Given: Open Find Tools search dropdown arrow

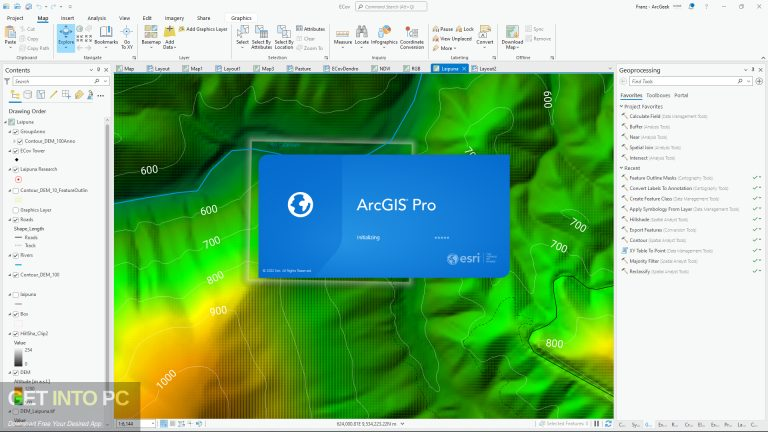Looking at the screenshot, I should click(748, 81).
